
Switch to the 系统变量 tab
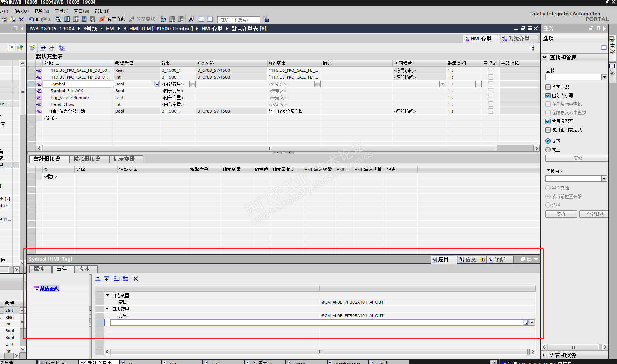coord(519,39)
